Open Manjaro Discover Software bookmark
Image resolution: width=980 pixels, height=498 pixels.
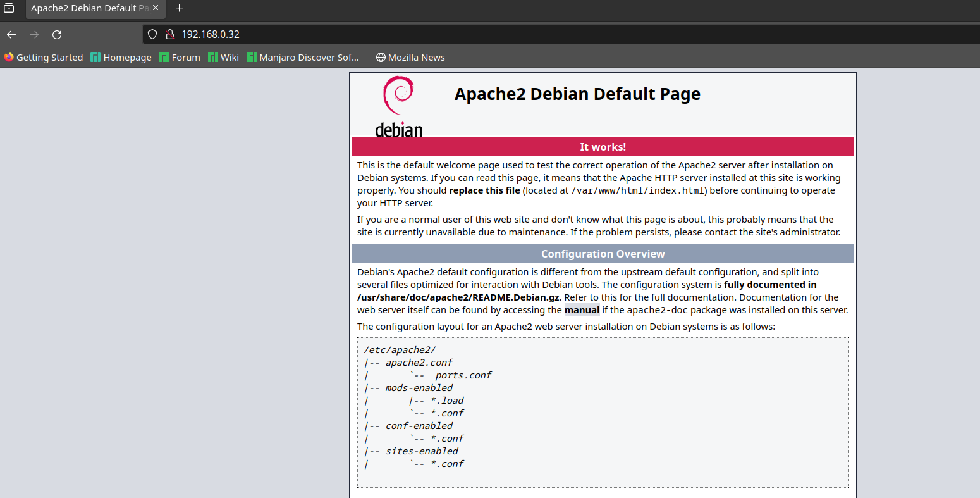point(303,57)
